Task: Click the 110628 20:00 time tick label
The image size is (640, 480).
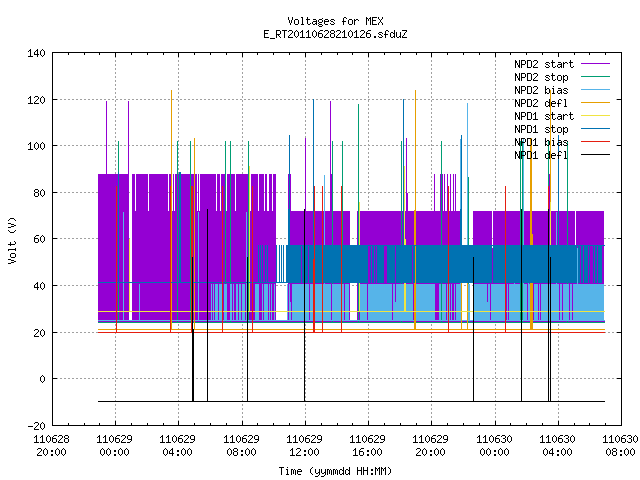Action: coord(51,445)
